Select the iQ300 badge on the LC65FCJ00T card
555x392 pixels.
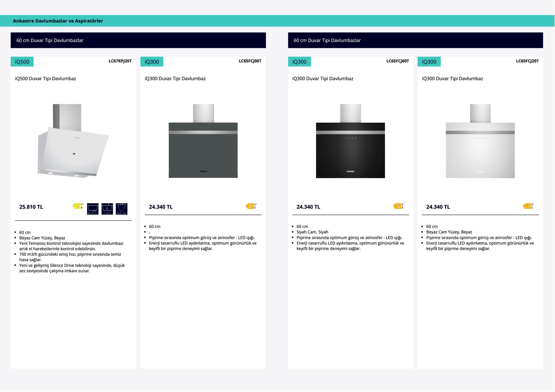pos(152,62)
